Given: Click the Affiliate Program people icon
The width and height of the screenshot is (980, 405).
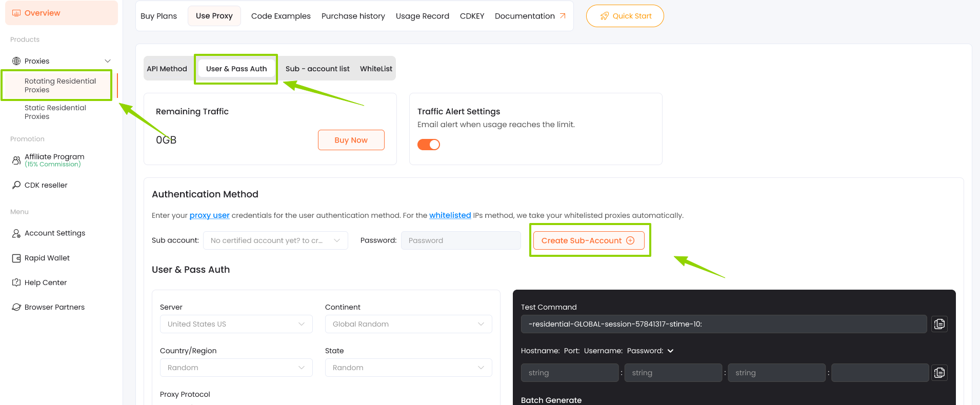Looking at the screenshot, I should point(16,160).
